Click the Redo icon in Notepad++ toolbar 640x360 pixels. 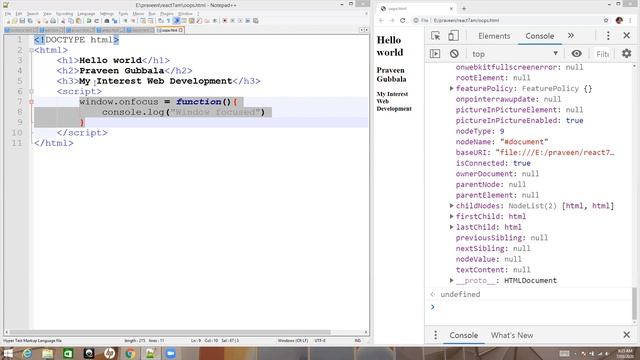click(x=97, y=21)
